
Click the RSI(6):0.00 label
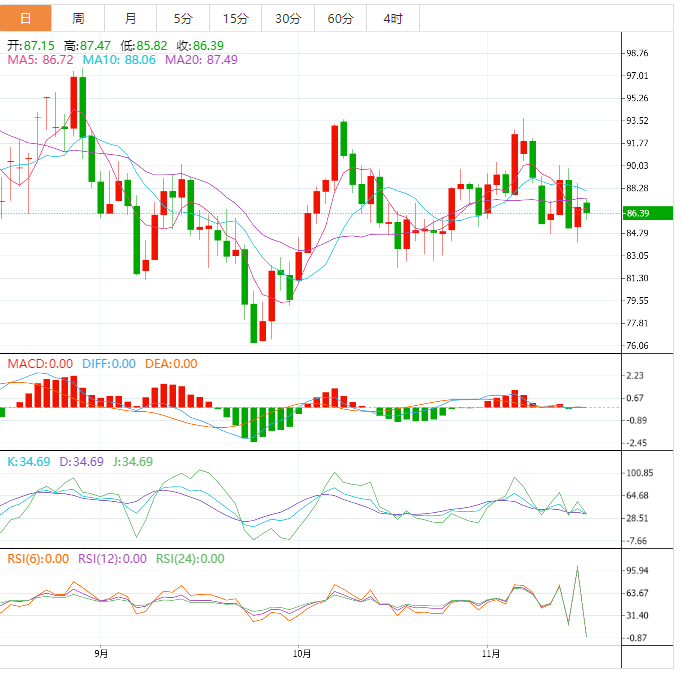pyautogui.click(x=38, y=559)
